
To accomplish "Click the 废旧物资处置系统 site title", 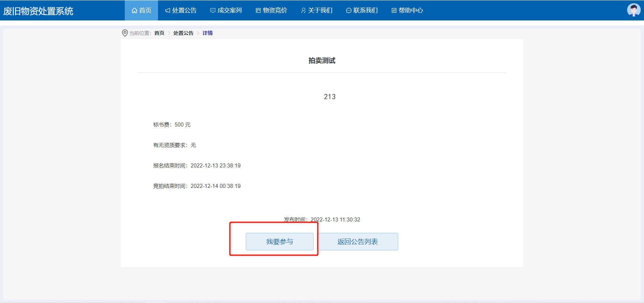I will pos(38,11).
